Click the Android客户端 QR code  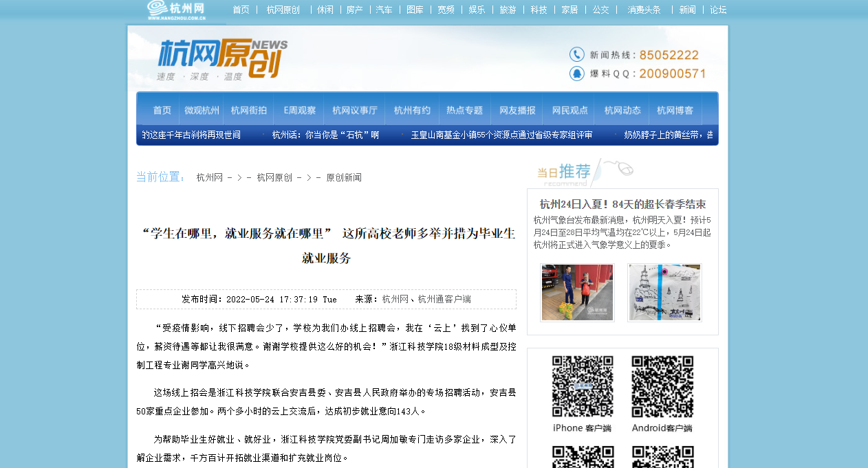point(662,386)
